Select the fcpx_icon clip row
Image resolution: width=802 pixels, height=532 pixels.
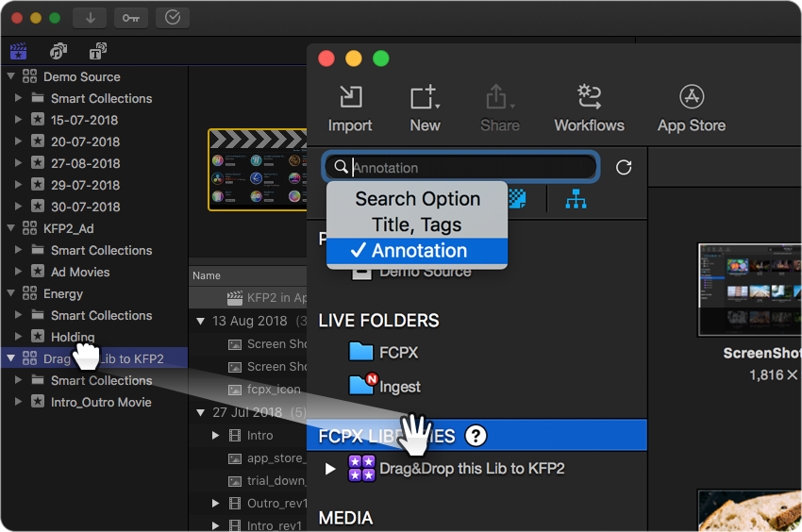pos(247,390)
